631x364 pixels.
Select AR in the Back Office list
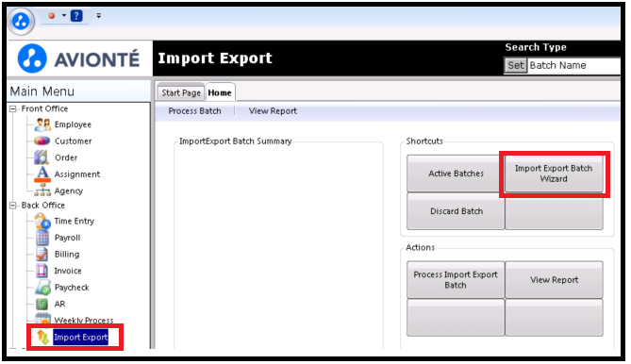[60, 304]
